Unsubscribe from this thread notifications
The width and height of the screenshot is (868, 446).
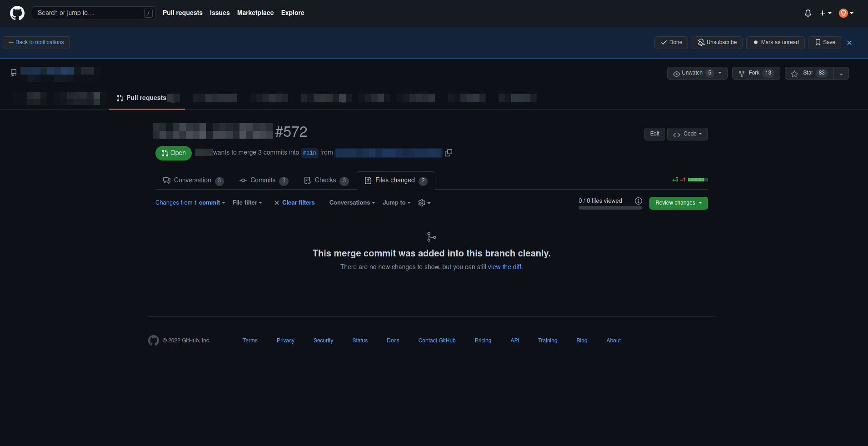(x=717, y=42)
